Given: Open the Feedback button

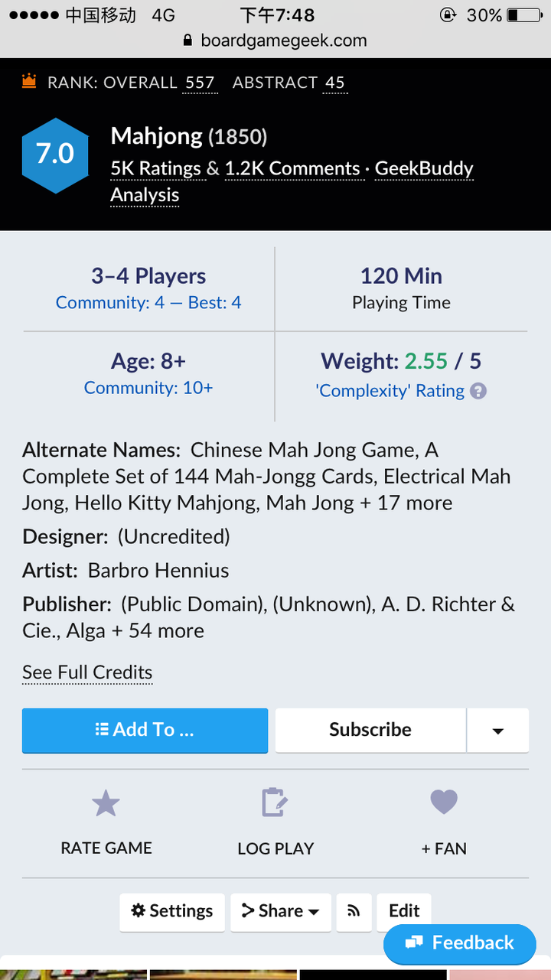Looking at the screenshot, I should [x=459, y=943].
